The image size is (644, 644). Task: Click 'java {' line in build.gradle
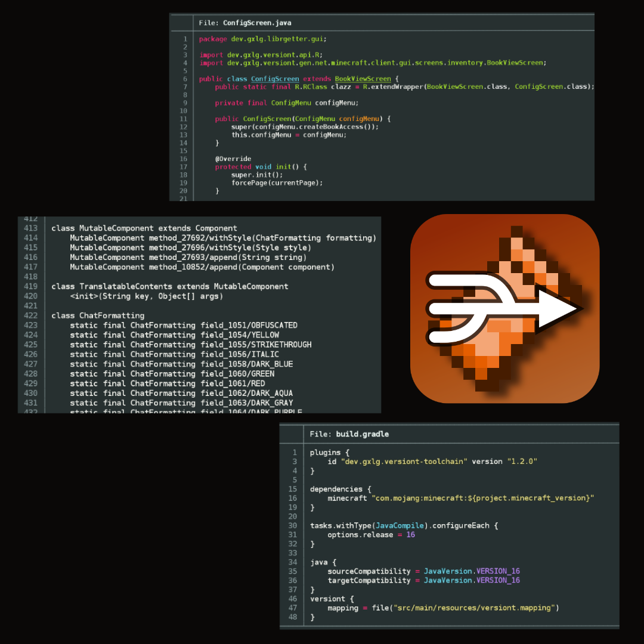tap(323, 562)
